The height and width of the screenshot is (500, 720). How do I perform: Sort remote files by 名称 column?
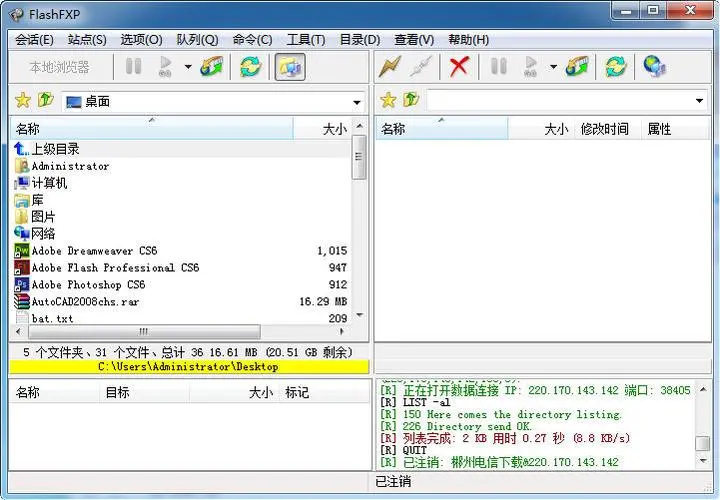pyautogui.click(x=442, y=129)
